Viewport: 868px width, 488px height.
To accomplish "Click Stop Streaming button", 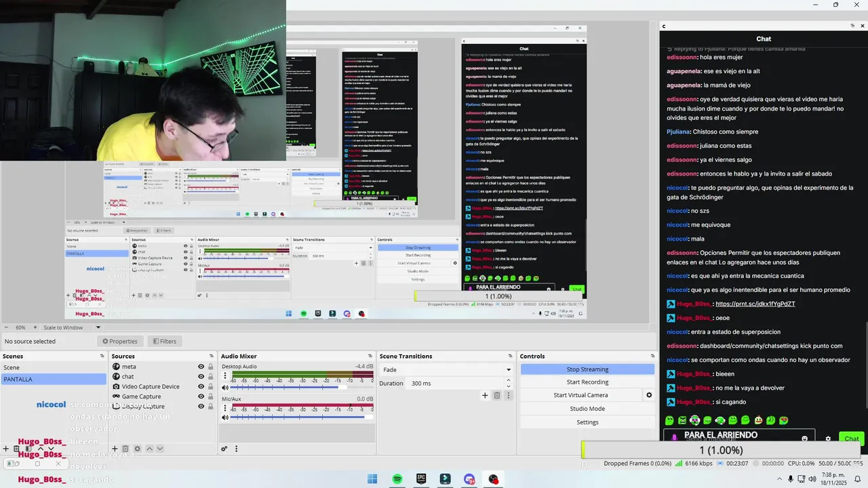I will pos(587,369).
